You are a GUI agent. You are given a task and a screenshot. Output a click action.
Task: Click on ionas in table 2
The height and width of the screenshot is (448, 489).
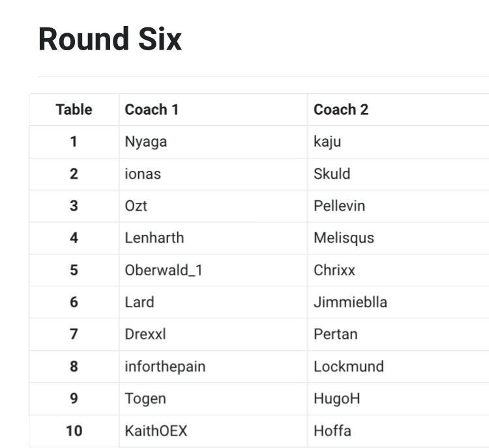pyautogui.click(x=142, y=173)
